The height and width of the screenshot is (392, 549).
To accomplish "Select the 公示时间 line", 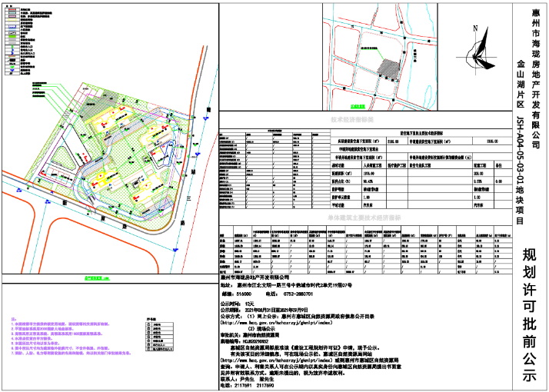I will point(237,304).
